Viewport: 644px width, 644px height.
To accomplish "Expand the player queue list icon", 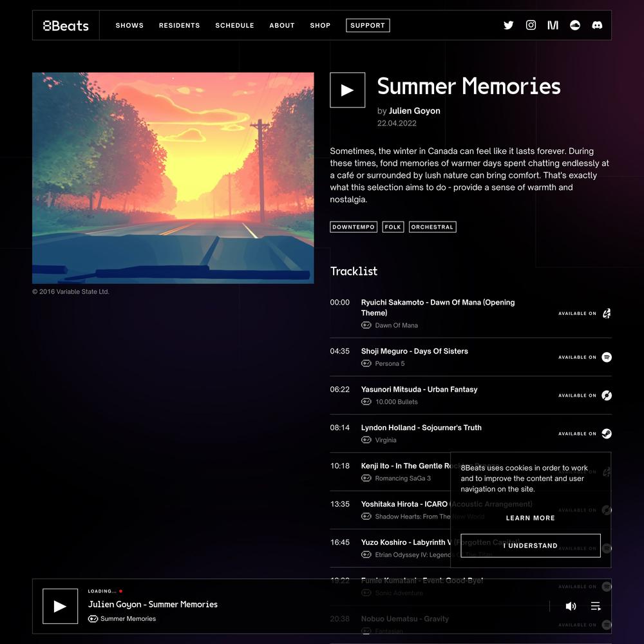I will click(596, 606).
